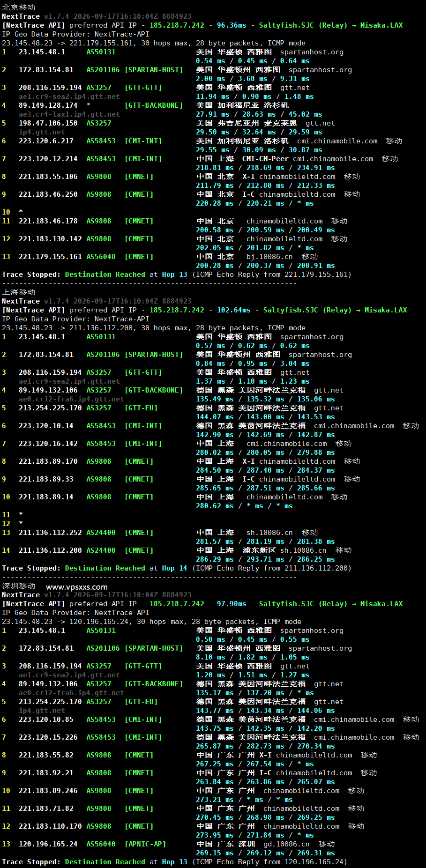426x868 pixels.
Task: Click the Hop 14 text
Action: [x=174, y=568]
